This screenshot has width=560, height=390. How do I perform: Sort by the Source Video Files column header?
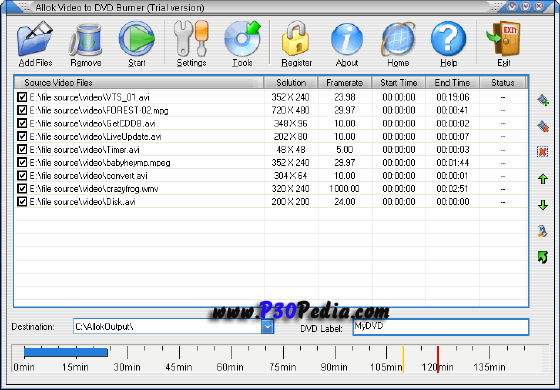pos(139,82)
